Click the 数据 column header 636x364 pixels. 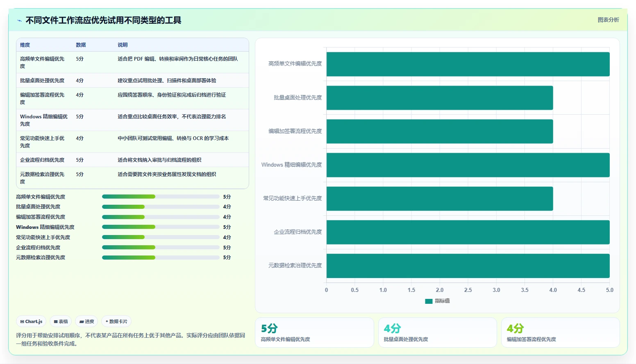[81, 45]
